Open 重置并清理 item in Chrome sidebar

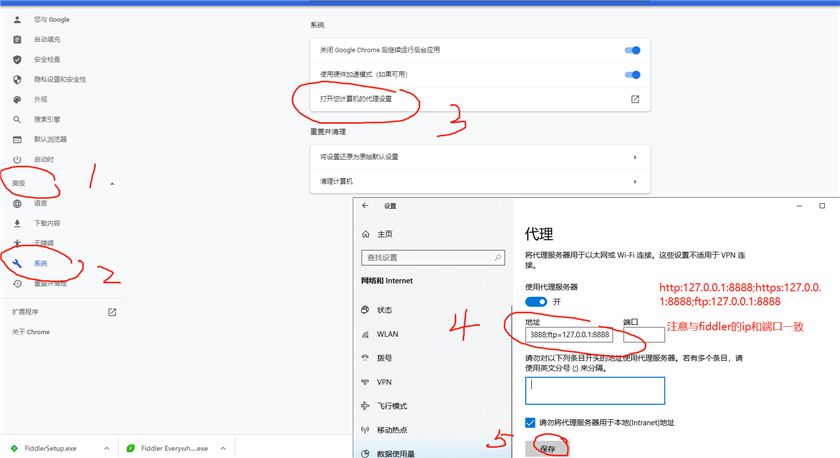pyautogui.click(x=50, y=283)
